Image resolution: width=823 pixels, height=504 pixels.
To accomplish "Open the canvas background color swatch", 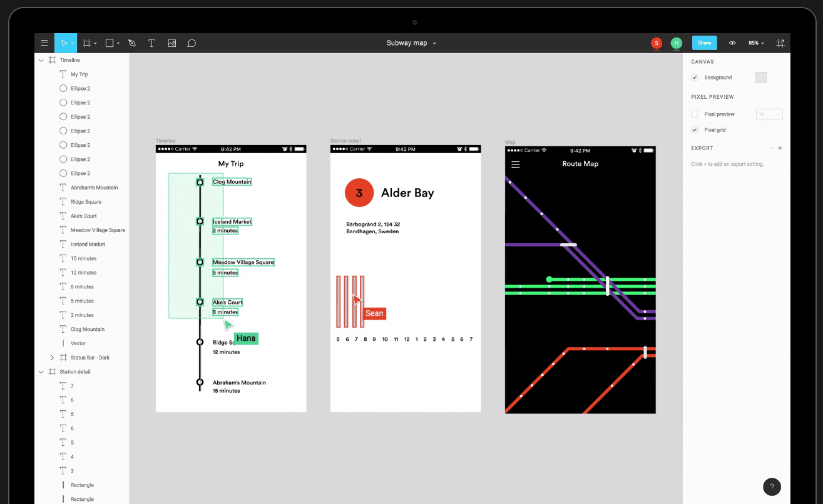I will 760,78.
